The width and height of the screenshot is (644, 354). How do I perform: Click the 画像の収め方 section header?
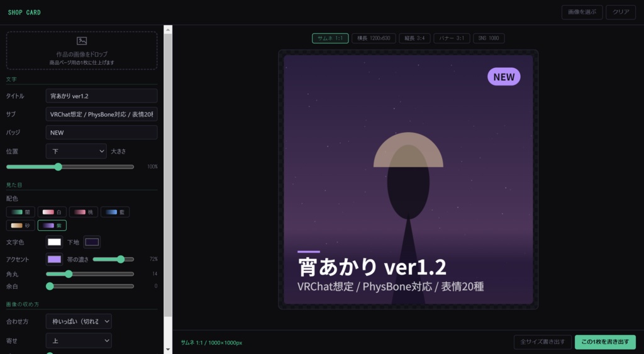point(23,304)
